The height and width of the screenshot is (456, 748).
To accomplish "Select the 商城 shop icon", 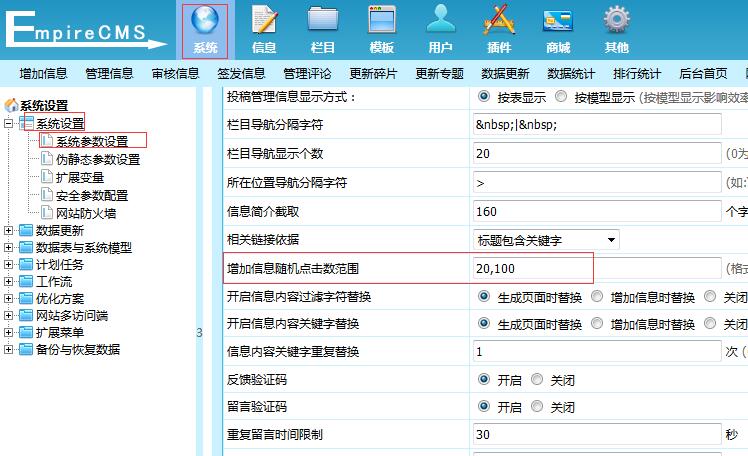I will coord(558,22).
